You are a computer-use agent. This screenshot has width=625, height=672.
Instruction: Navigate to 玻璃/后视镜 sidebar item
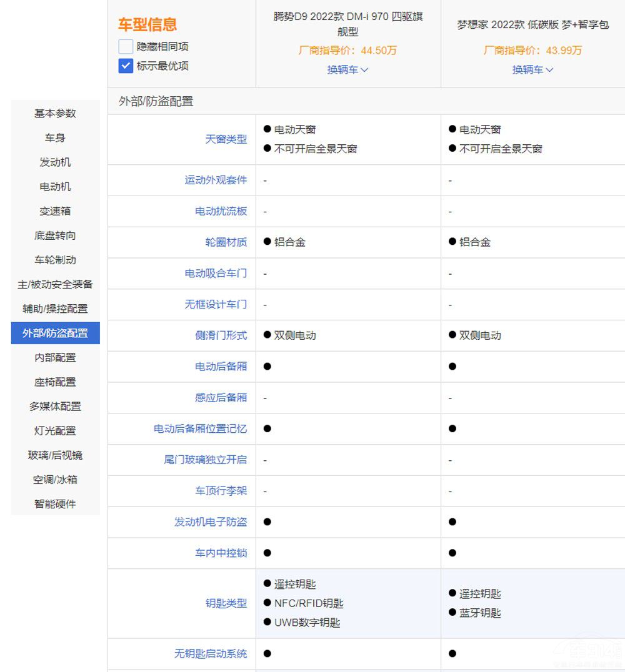55,455
